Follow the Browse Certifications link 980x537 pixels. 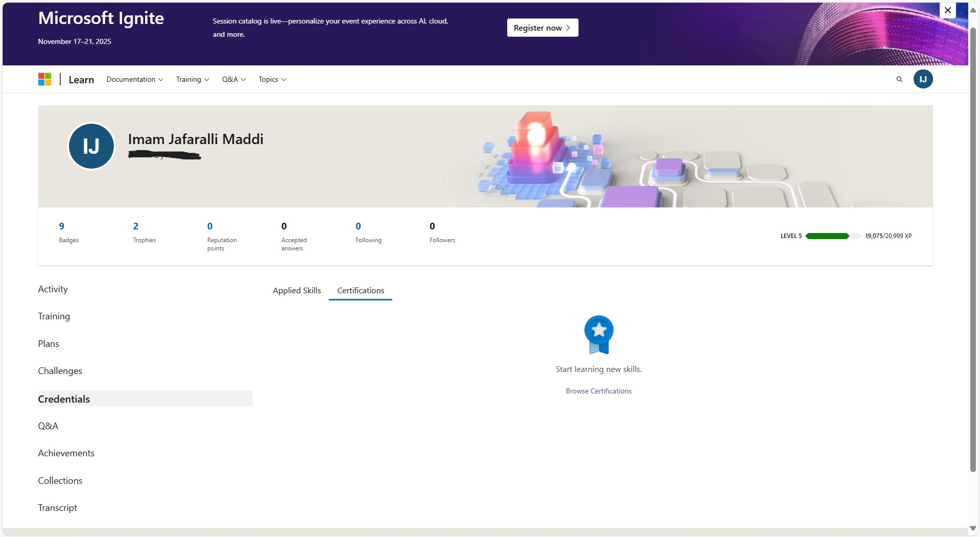click(599, 391)
